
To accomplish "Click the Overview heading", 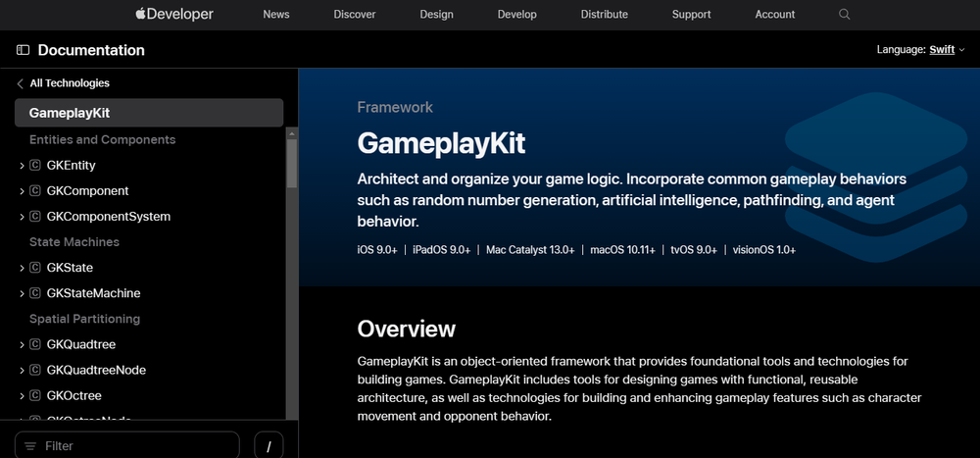I will click(x=407, y=330).
